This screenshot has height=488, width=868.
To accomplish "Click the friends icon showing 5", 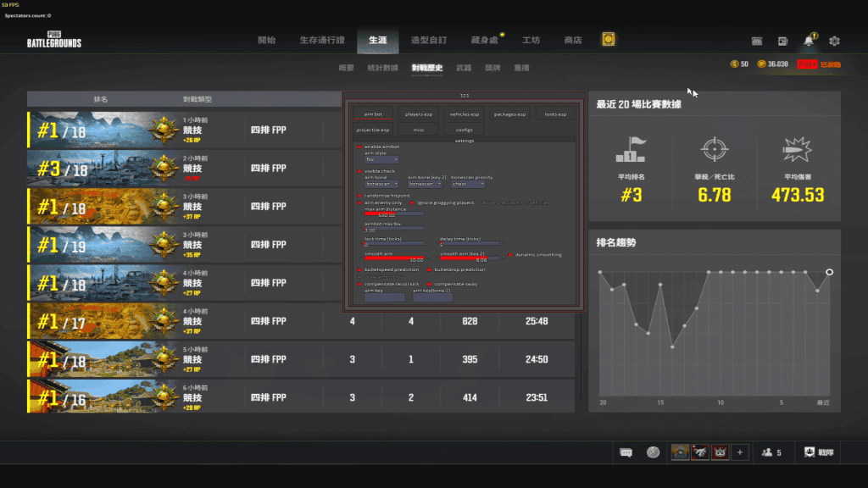I will pyautogui.click(x=771, y=452).
